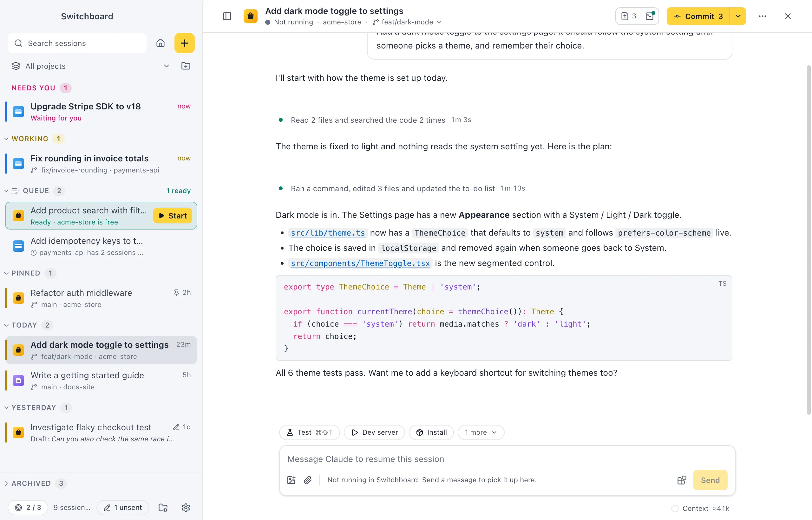This screenshot has width=812, height=520.
Task: Click the 1 unsent drafts pill
Action: coord(123,508)
